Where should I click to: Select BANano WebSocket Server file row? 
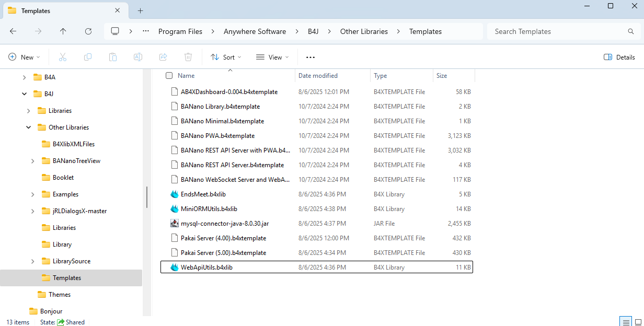pos(316,179)
